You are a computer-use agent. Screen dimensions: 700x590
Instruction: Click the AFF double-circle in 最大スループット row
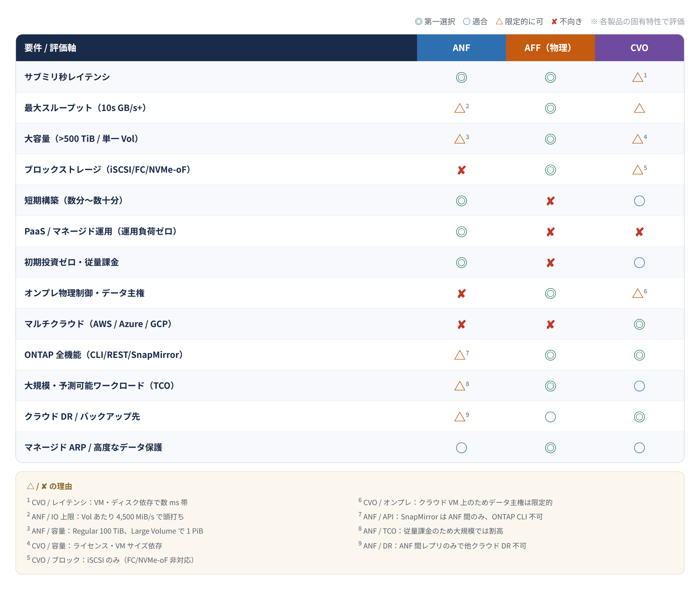point(550,108)
